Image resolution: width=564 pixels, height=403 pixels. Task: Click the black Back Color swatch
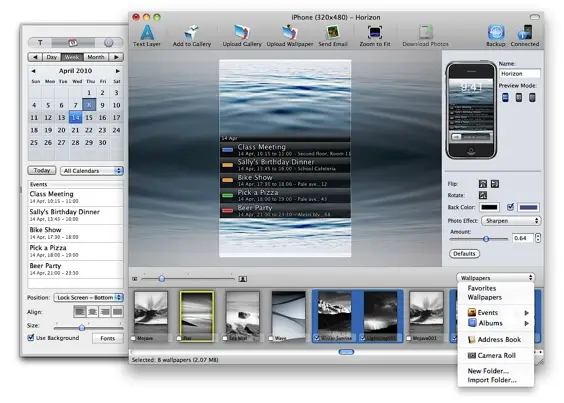[x=490, y=207]
